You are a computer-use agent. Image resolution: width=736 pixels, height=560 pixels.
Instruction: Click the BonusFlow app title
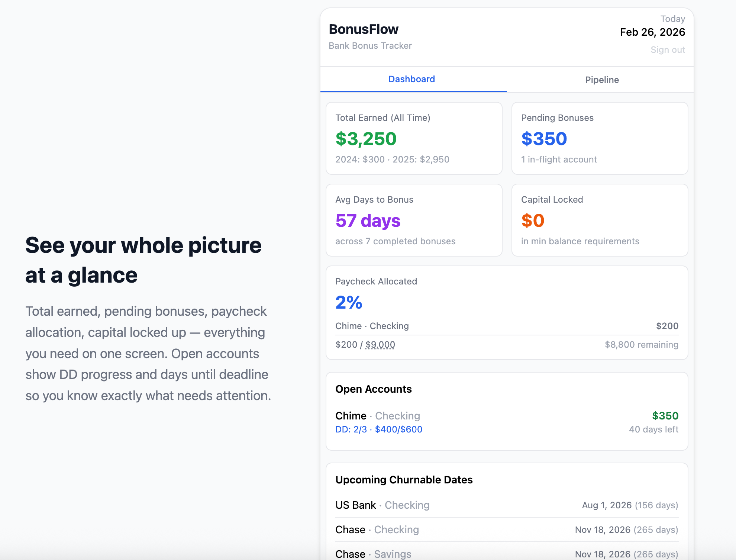(x=363, y=29)
